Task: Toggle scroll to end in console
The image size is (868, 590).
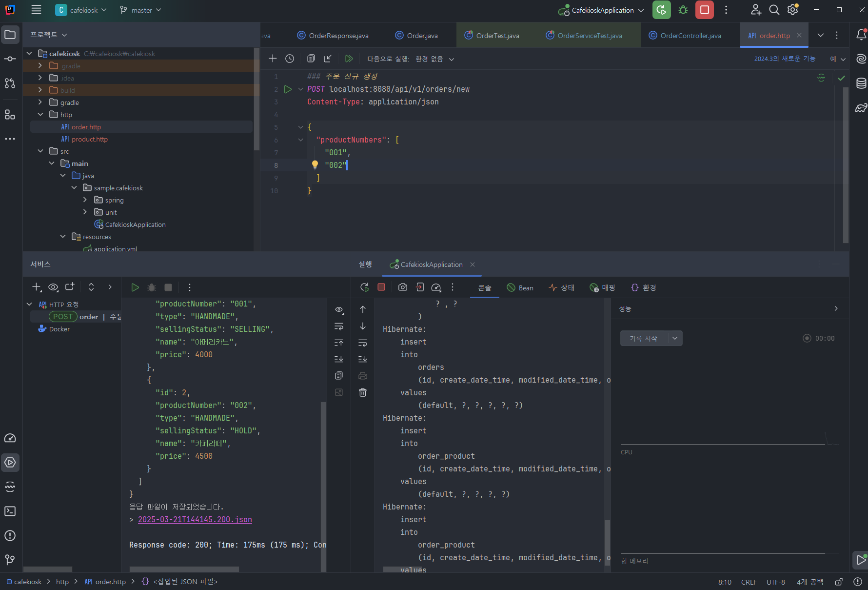Action: tap(363, 359)
